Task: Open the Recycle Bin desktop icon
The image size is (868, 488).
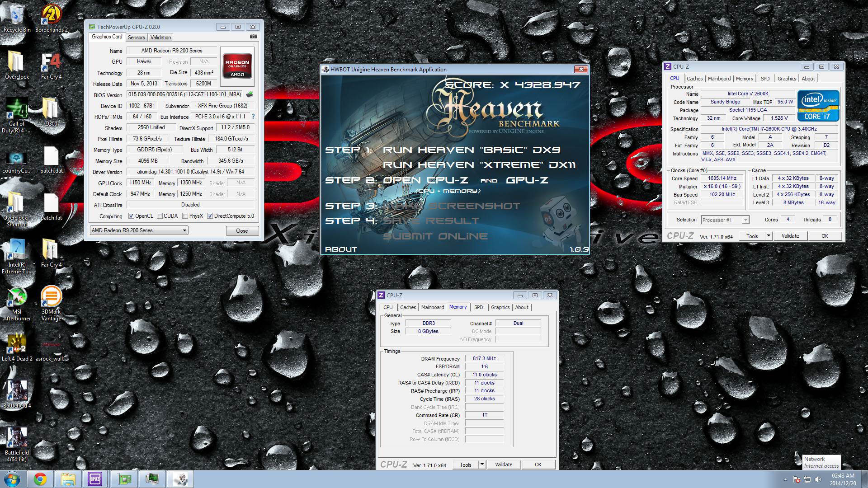Action: (x=17, y=18)
